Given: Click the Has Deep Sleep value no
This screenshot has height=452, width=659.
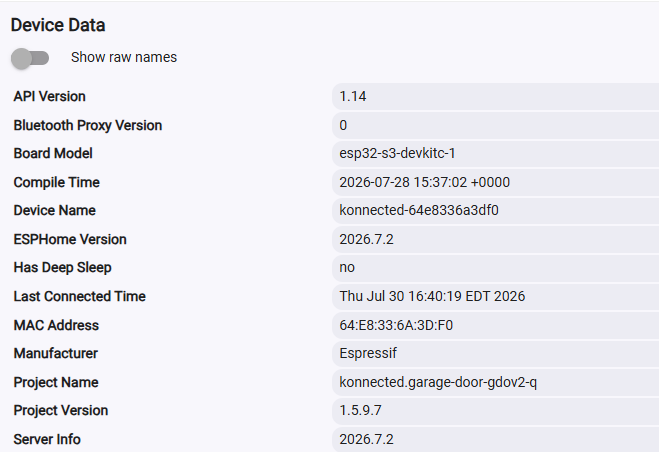Looking at the screenshot, I should (x=347, y=267).
